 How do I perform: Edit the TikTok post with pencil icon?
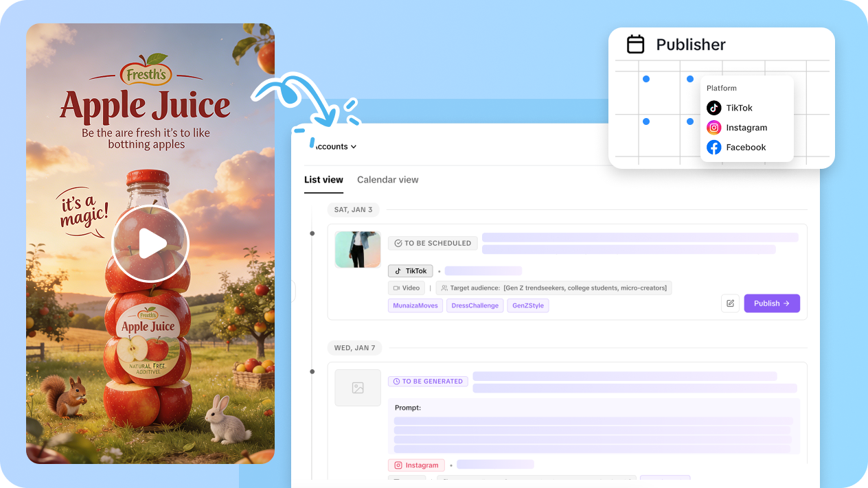[x=730, y=303]
